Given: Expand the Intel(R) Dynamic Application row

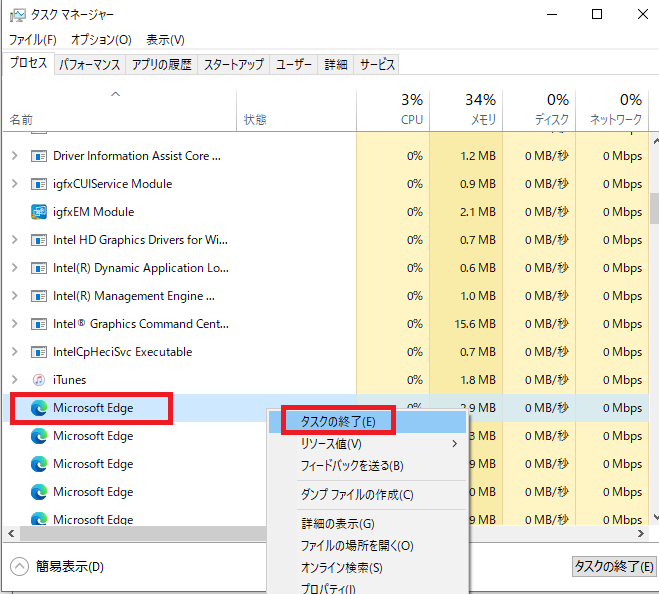Looking at the screenshot, I should 15,268.
